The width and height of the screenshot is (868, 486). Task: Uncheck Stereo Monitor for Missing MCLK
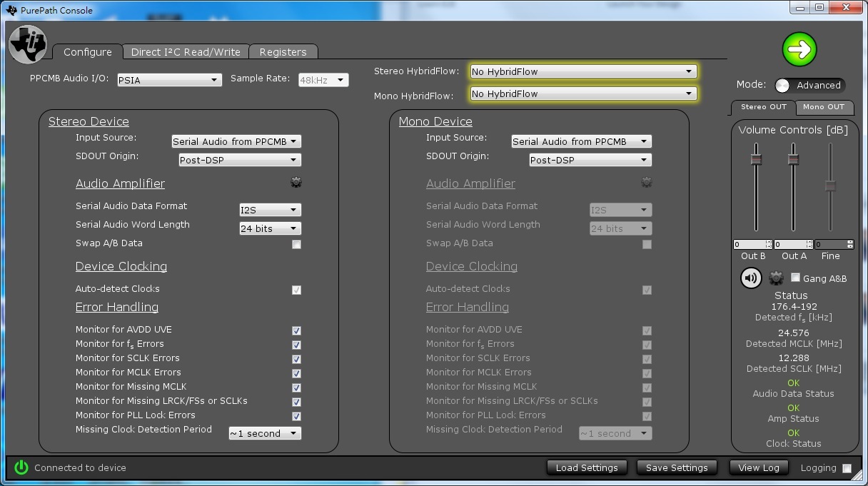(x=296, y=388)
